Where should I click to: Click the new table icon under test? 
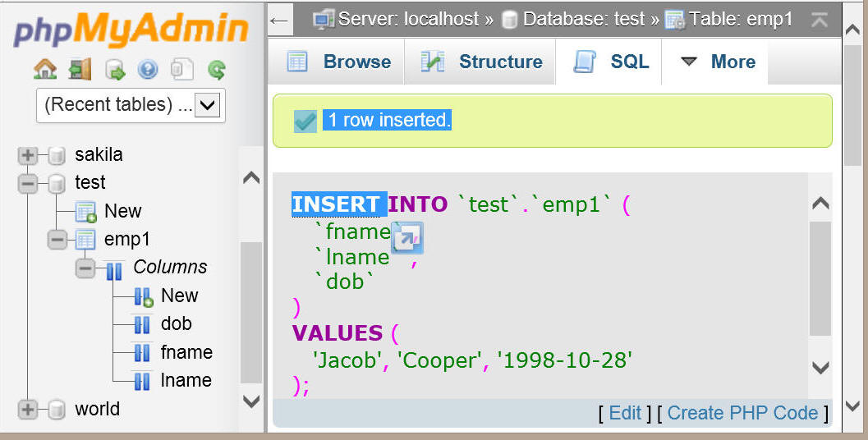pos(85,212)
